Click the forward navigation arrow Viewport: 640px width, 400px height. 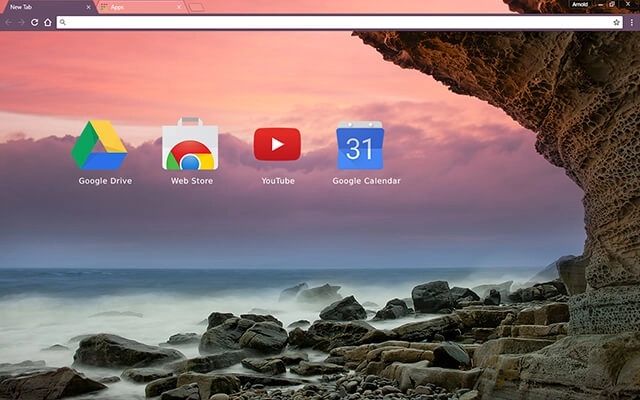pos(21,22)
